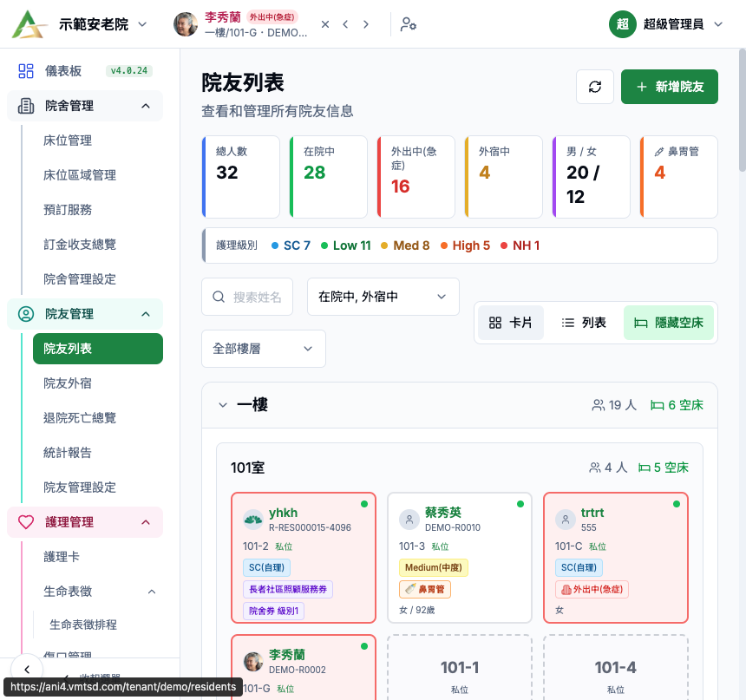Collapse the 生命表徵 submenu
Screen dimensions: 746x700
(151, 592)
